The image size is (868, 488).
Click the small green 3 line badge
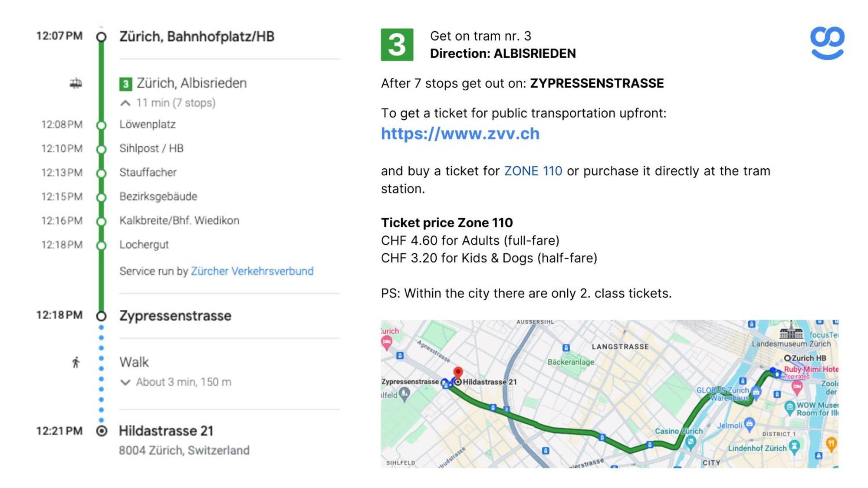[125, 84]
